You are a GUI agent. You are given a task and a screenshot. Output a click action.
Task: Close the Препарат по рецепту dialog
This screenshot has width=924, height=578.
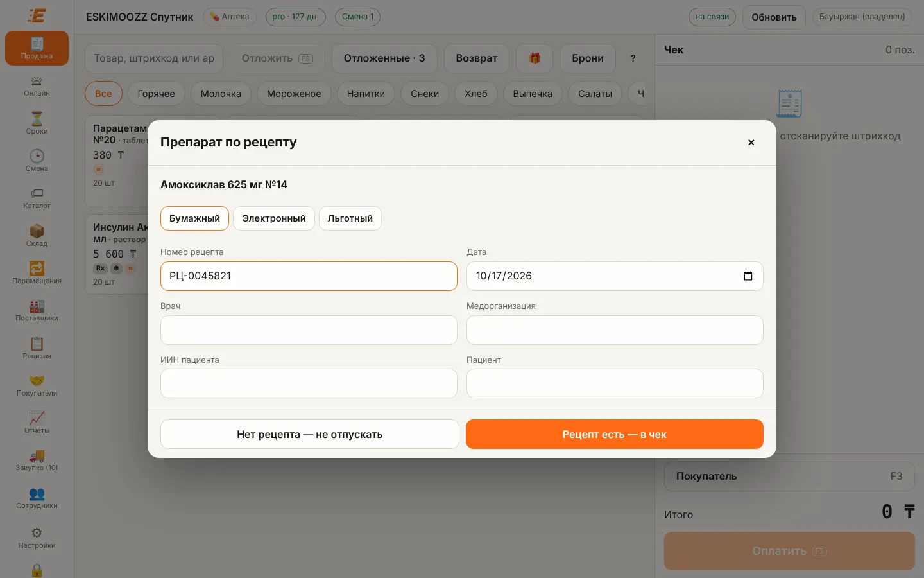coord(751,143)
